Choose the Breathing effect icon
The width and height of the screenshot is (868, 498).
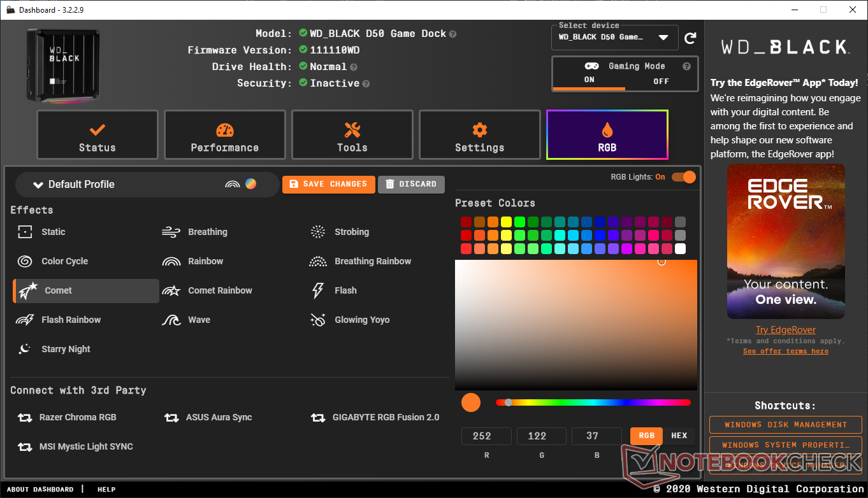point(171,232)
